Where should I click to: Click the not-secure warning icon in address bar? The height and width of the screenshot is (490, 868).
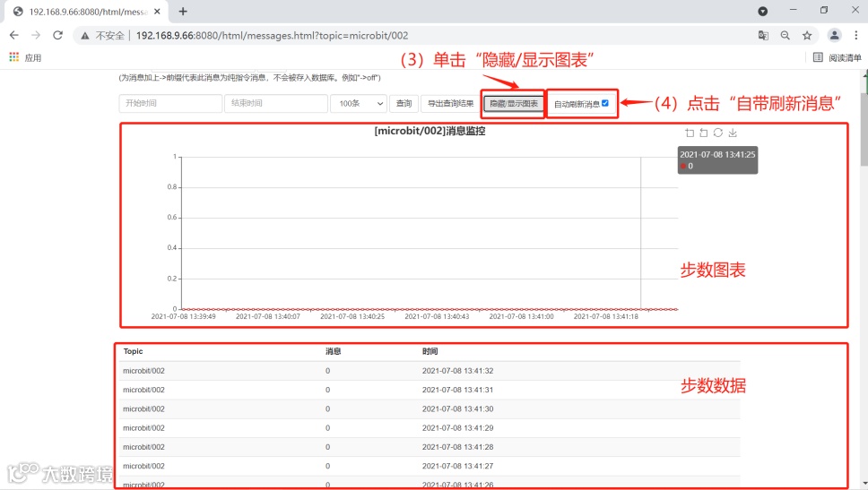[84, 36]
